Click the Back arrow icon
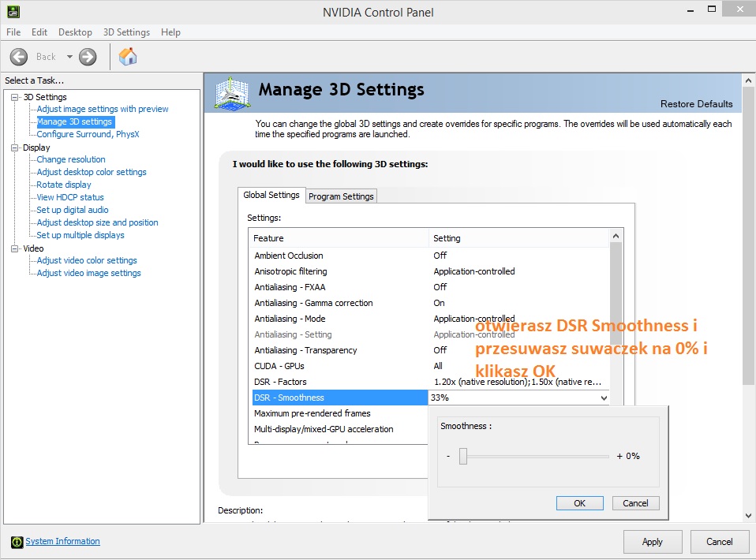This screenshot has width=756, height=560. pos(19,57)
